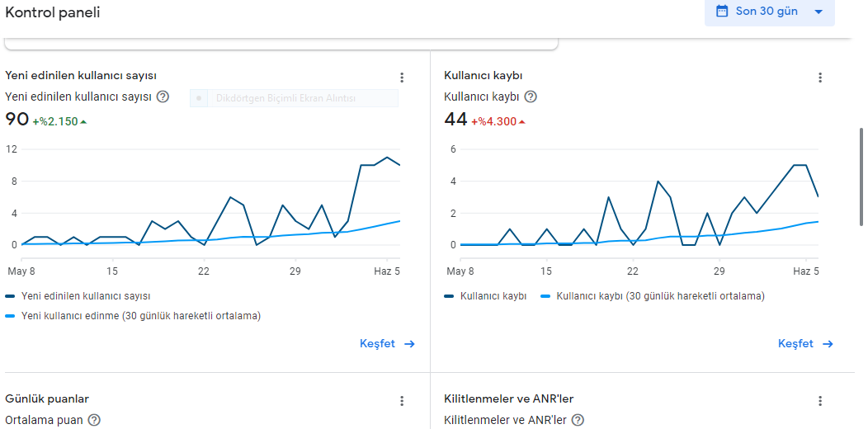Show help for Kilitlenmeler ve ANR'ler metric
Screen dimensions: 868x429
(x=578, y=420)
